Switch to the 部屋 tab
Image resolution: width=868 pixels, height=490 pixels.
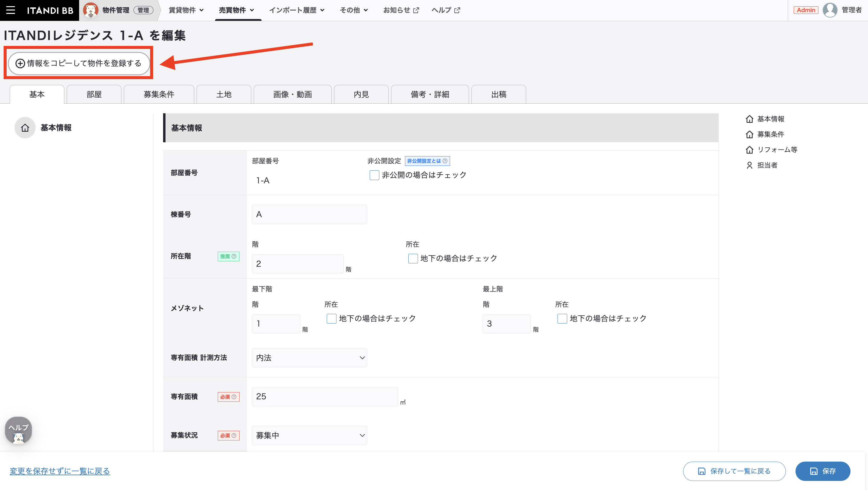94,94
